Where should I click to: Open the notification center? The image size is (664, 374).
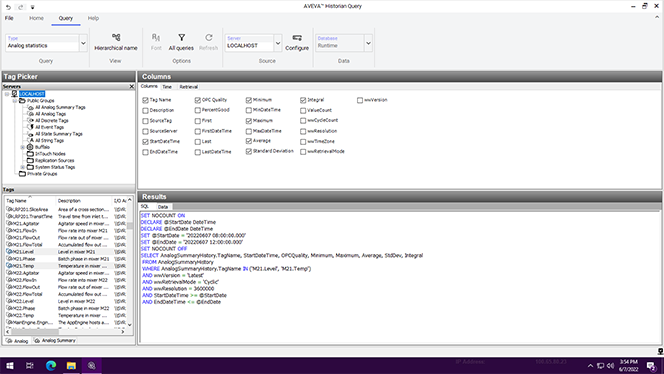tap(651, 366)
